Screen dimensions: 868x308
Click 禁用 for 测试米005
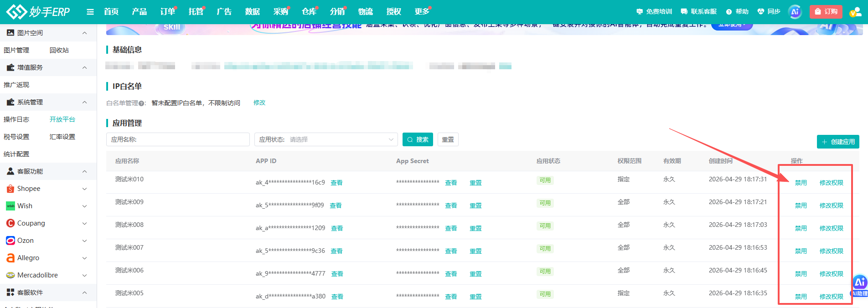point(801,297)
